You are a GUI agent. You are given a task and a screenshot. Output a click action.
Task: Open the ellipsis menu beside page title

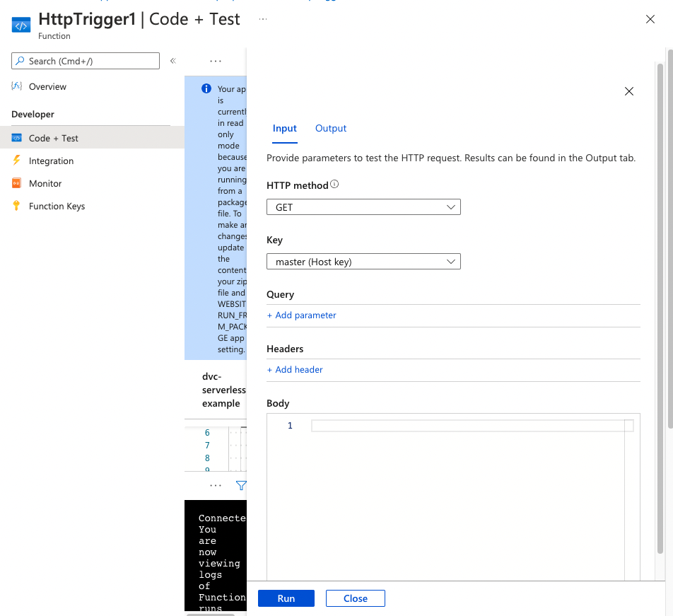click(263, 19)
